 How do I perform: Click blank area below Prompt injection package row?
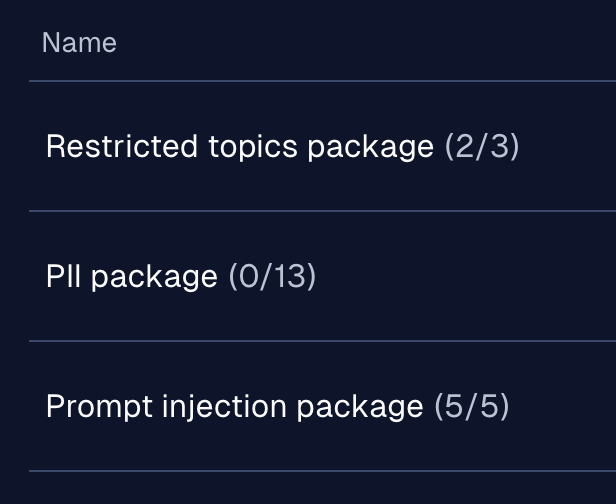pos(322,488)
